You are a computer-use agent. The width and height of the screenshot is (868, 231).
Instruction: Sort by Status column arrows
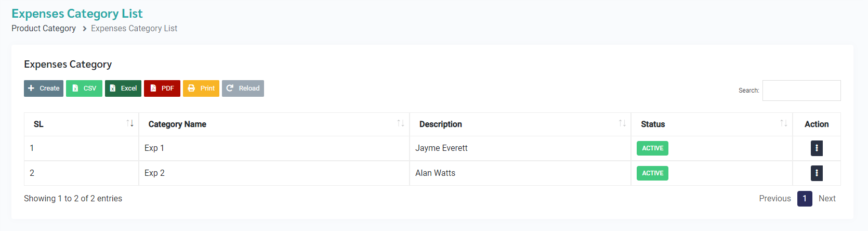click(784, 123)
